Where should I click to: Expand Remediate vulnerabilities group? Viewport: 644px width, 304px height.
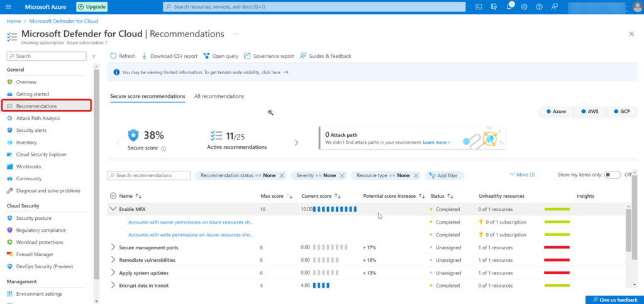tap(113, 260)
